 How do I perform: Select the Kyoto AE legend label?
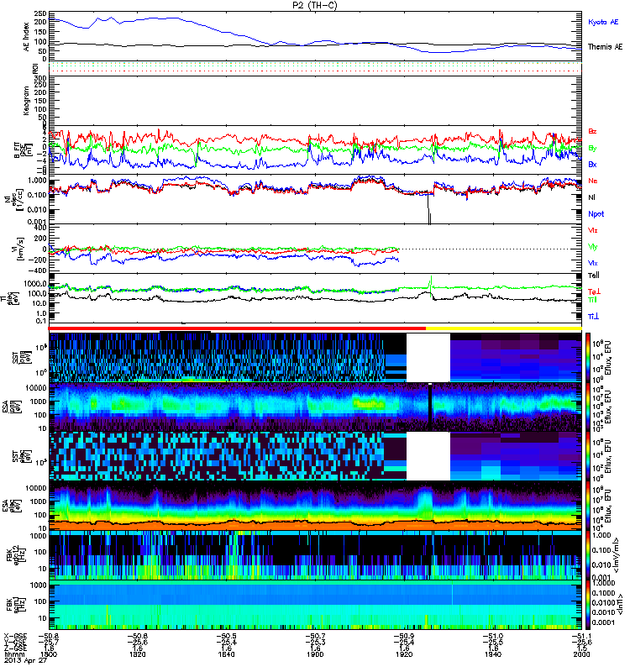[x=603, y=22]
